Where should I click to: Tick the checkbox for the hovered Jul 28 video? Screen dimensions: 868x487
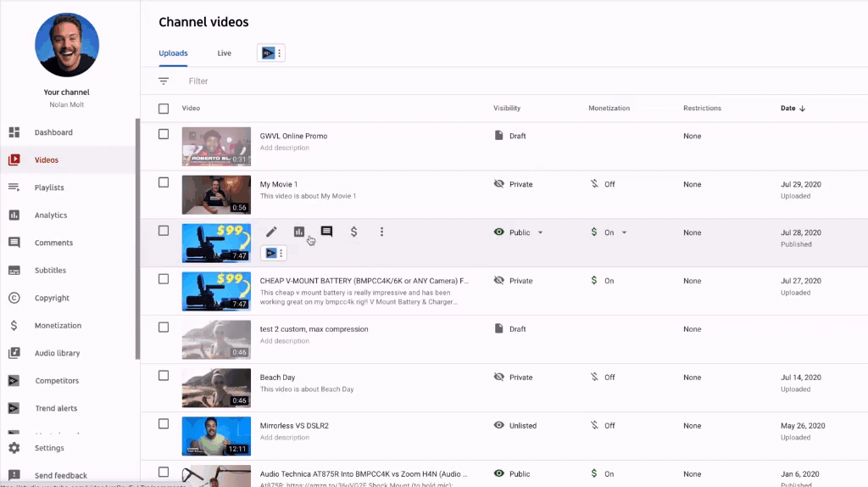tap(164, 231)
